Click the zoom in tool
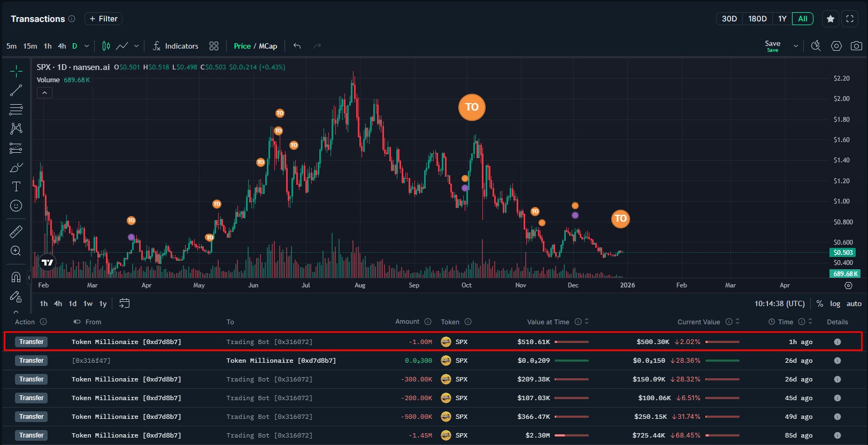This screenshot has width=868, height=445. pos(16,251)
